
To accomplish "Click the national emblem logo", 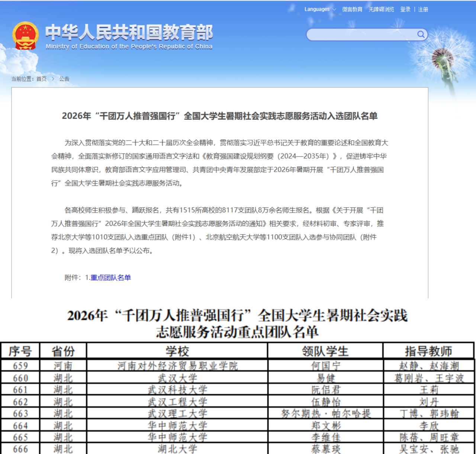I will click(x=25, y=36).
